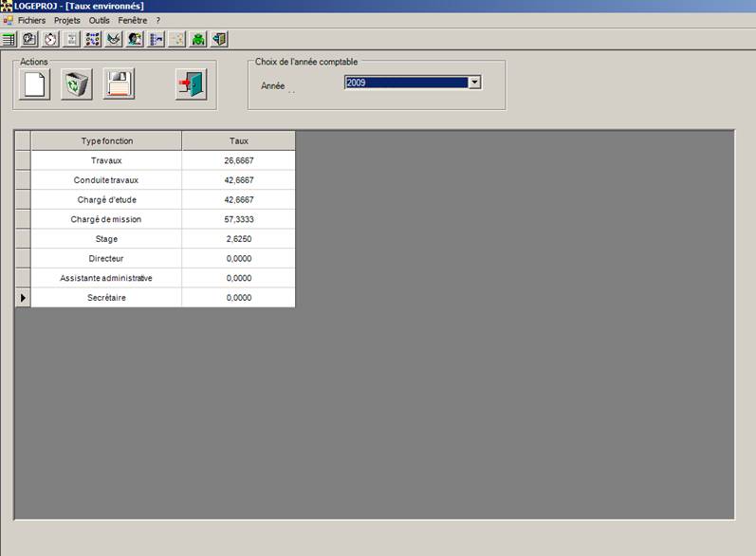The image size is (756, 556).
Task: Click the first list icon in the toolbar
Action: click(9, 39)
